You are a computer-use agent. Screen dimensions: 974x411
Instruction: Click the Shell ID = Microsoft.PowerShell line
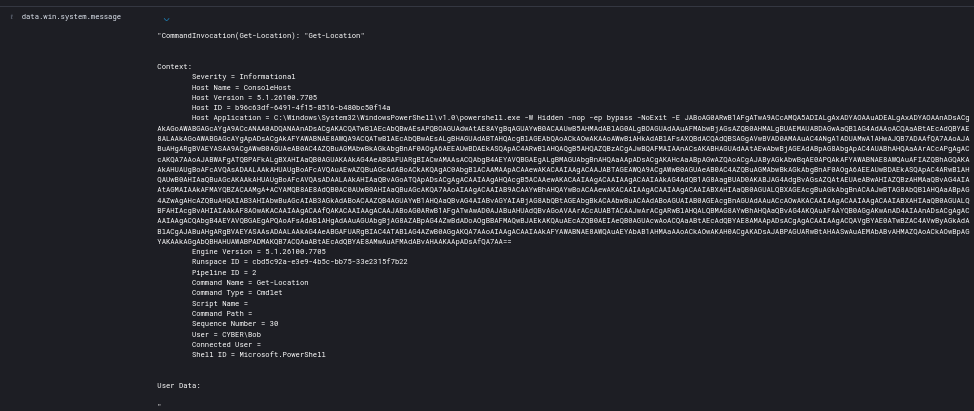[259, 354]
